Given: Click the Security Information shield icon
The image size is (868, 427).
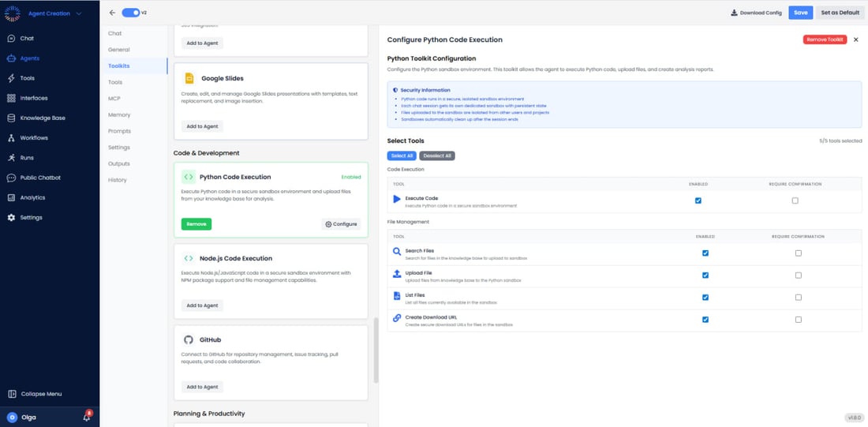Looking at the screenshot, I should click(x=395, y=90).
